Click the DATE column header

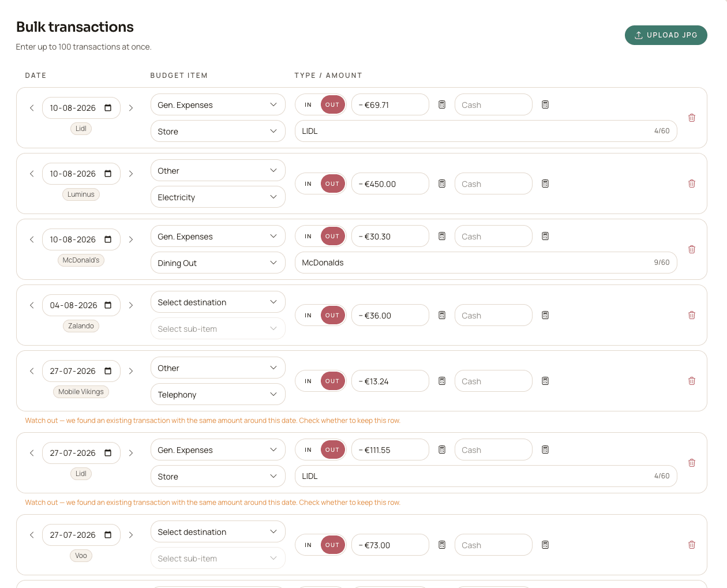[36, 75]
